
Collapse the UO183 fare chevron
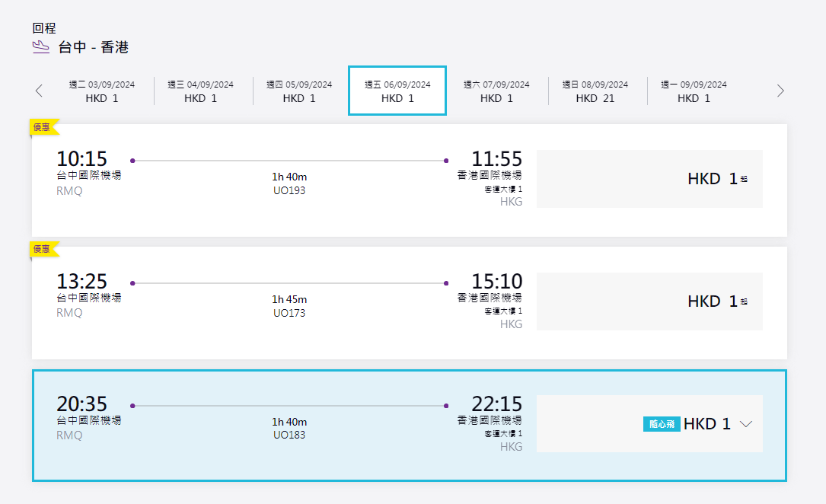(746, 425)
